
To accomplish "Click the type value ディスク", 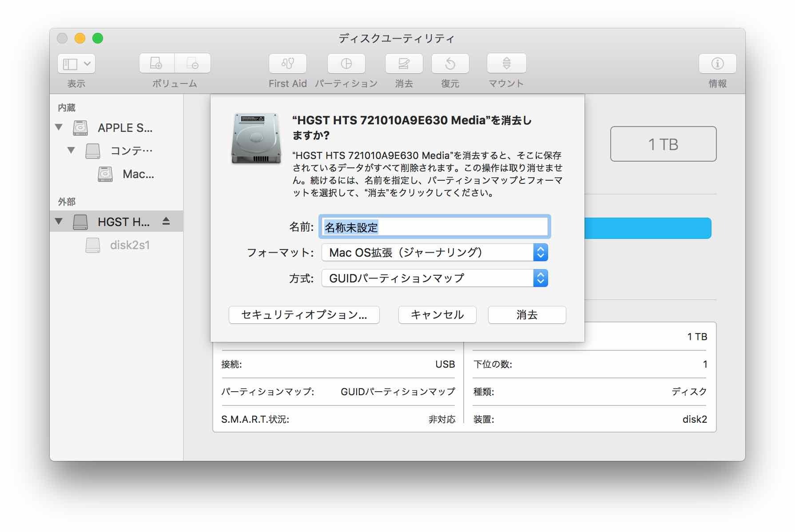I will point(689,392).
